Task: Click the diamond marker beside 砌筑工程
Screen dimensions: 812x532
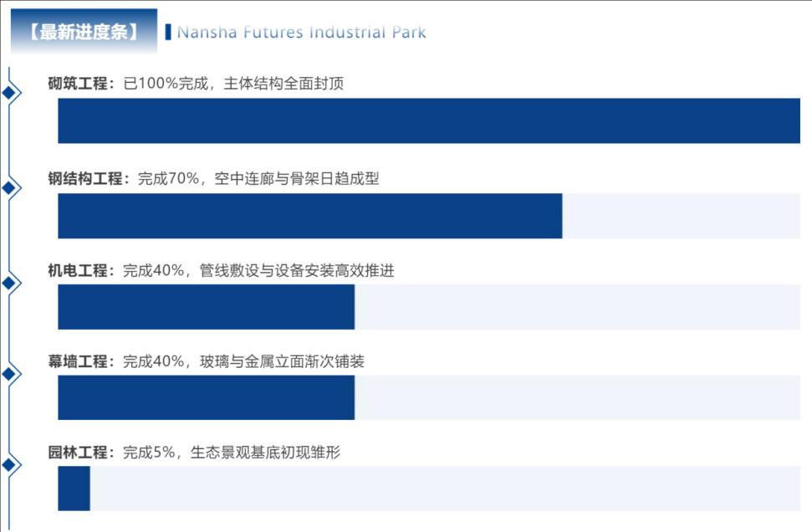Action: (10, 92)
